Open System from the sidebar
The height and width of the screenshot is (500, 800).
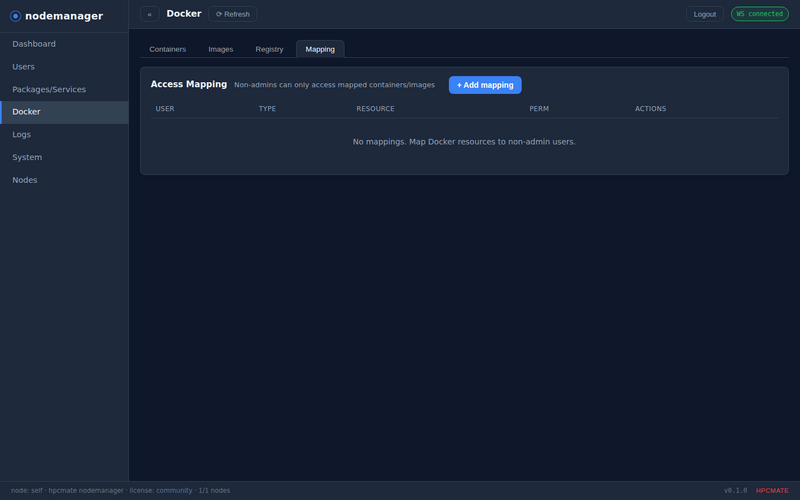64,157
